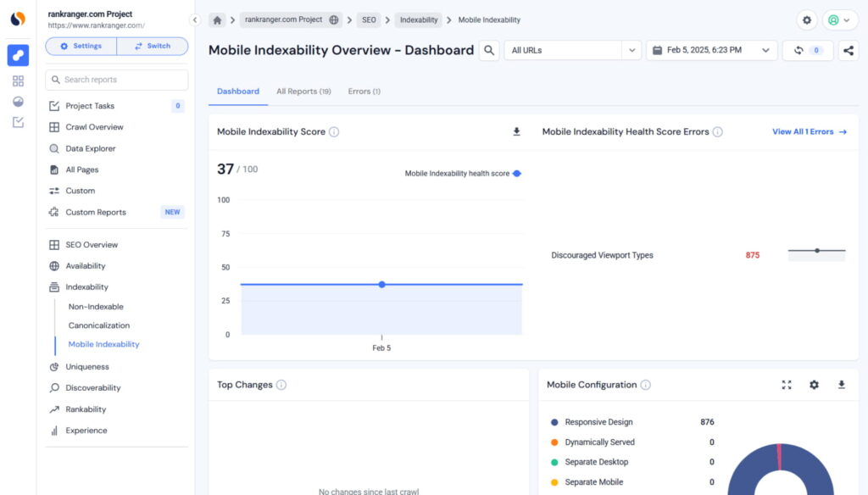
Task: Expand Mobile Configuration panel to fullscreen
Action: 787,384
